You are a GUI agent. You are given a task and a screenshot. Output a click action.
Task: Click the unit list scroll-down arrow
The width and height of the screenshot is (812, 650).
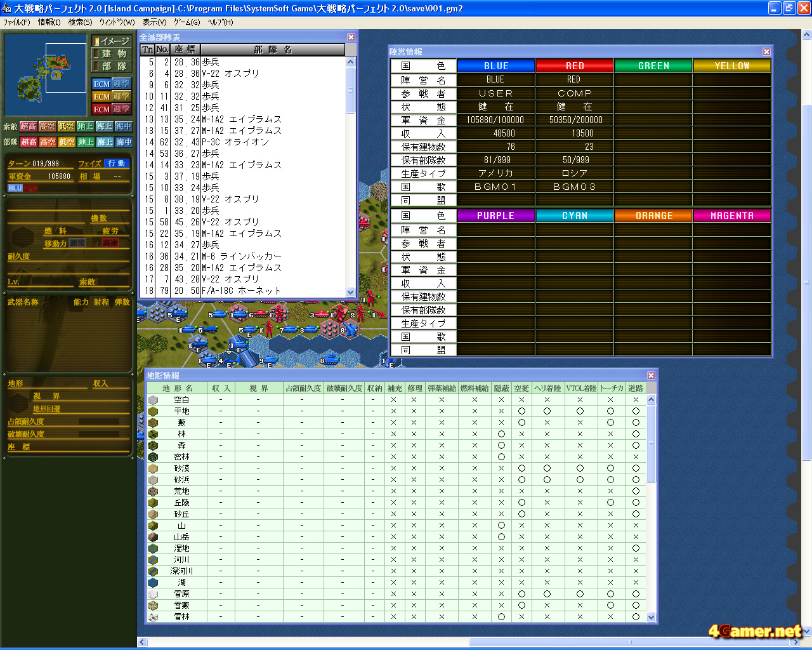tap(351, 292)
